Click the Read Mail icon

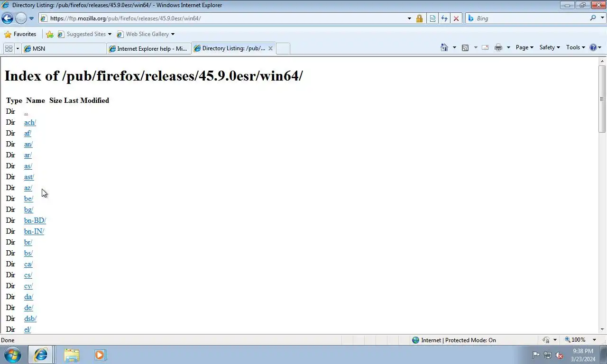(x=485, y=47)
